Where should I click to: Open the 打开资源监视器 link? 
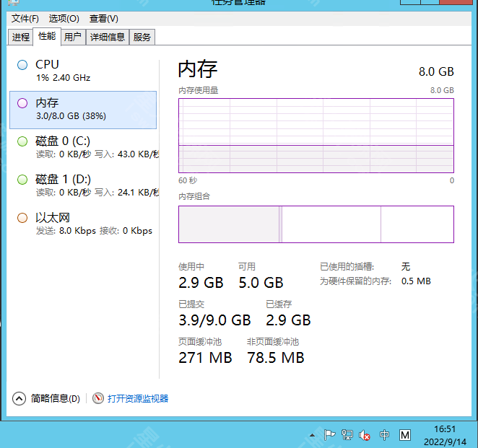coord(137,398)
